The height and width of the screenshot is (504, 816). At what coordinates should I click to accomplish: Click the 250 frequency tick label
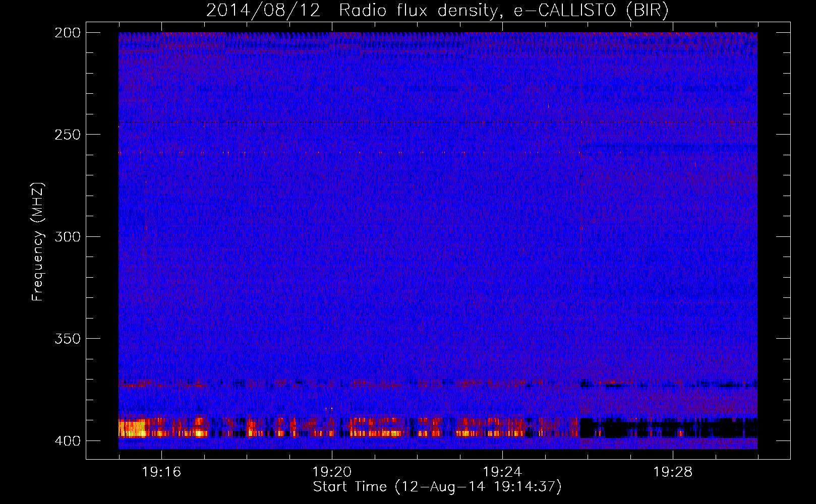pos(67,135)
